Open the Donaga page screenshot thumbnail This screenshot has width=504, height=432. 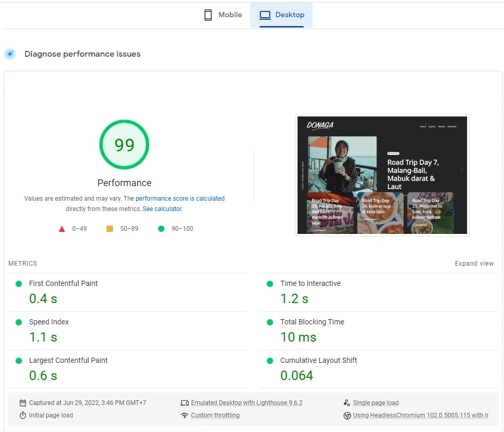click(382, 175)
